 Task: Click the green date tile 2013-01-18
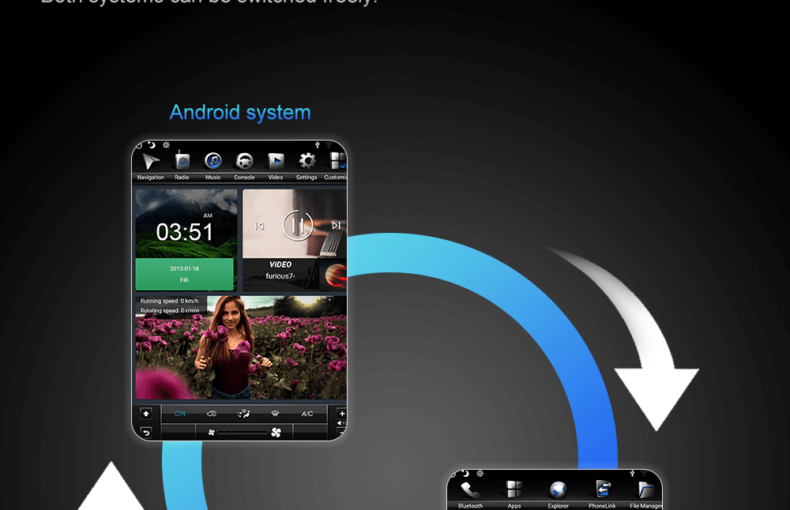coord(184,274)
